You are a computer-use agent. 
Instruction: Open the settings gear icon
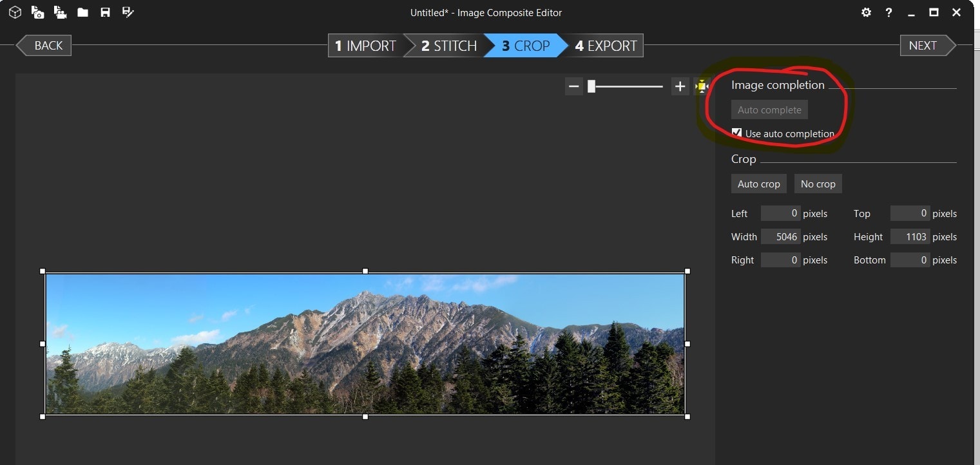tap(867, 12)
